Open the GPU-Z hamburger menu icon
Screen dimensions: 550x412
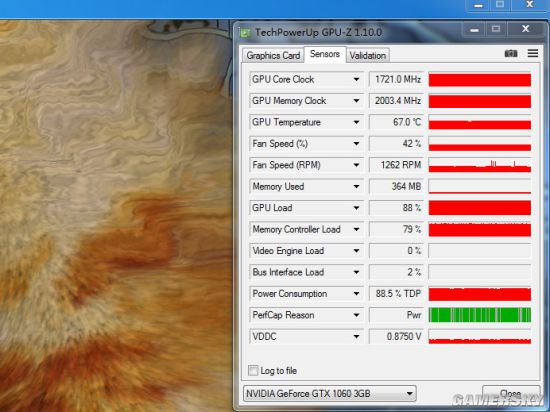[533, 53]
